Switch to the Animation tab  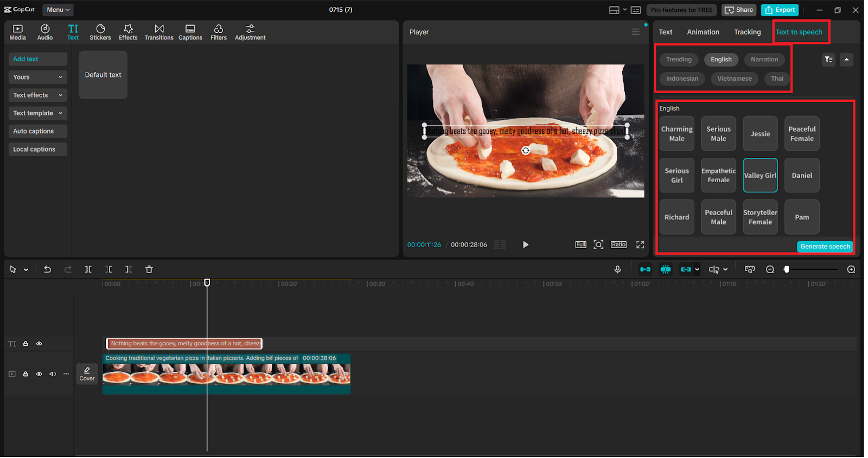tap(703, 32)
